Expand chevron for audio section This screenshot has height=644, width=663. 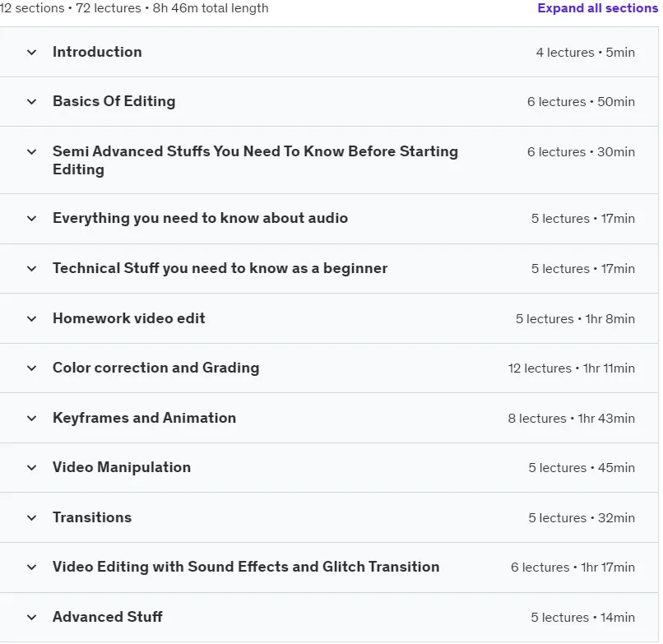coord(32,219)
